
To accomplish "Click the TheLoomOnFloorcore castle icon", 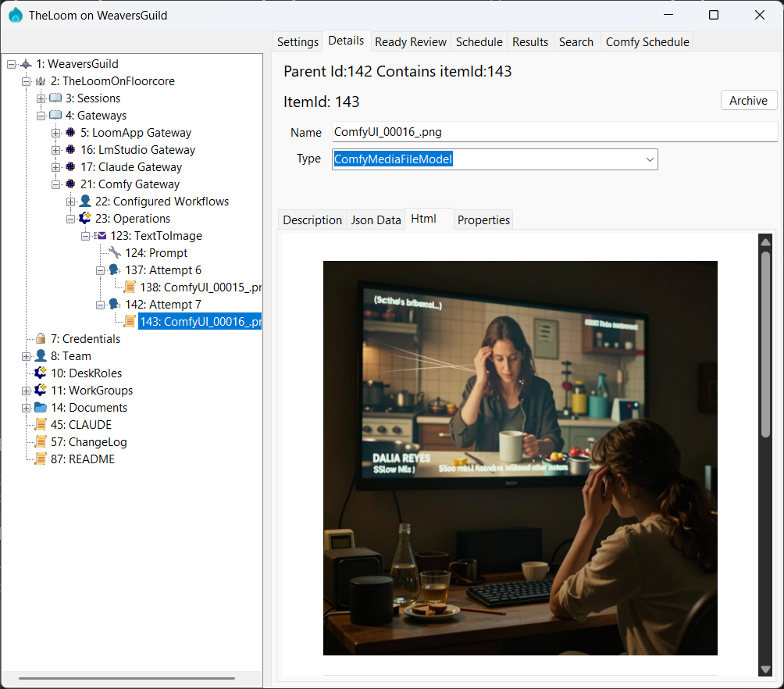I will pyautogui.click(x=41, y=81).
